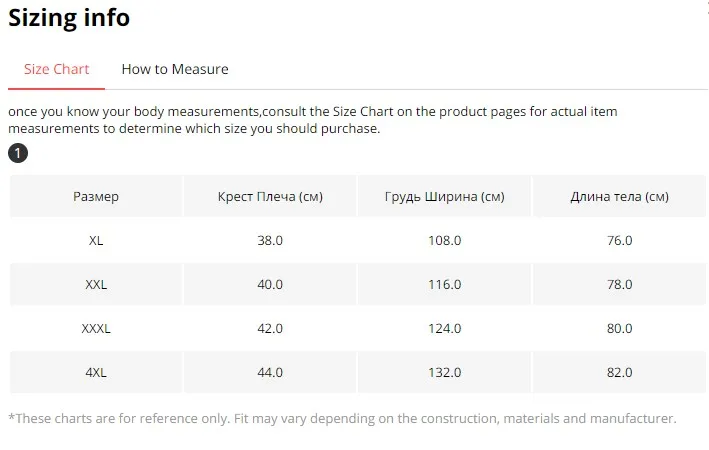Click the 80.0 body length cell
The width and height of the screenshot is (709, 450).
tap(619, 328)
